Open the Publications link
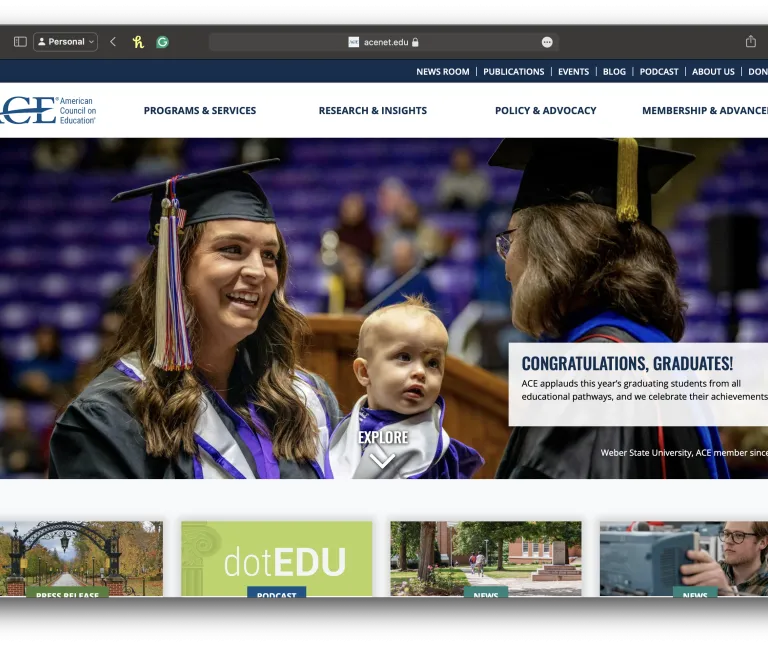Viewport: 768px width, 646px height. coord(513,72)
